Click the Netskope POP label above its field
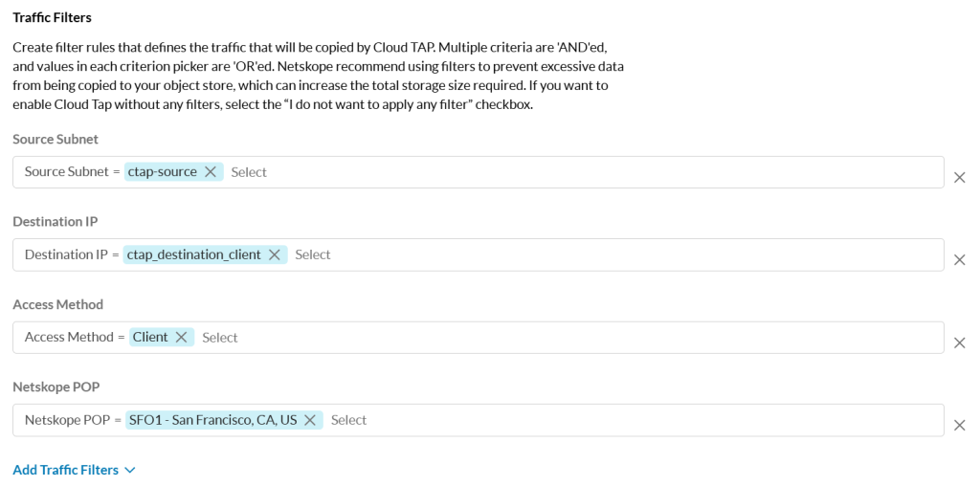Screen dimensions: 980x486 (x=56, y=387)
